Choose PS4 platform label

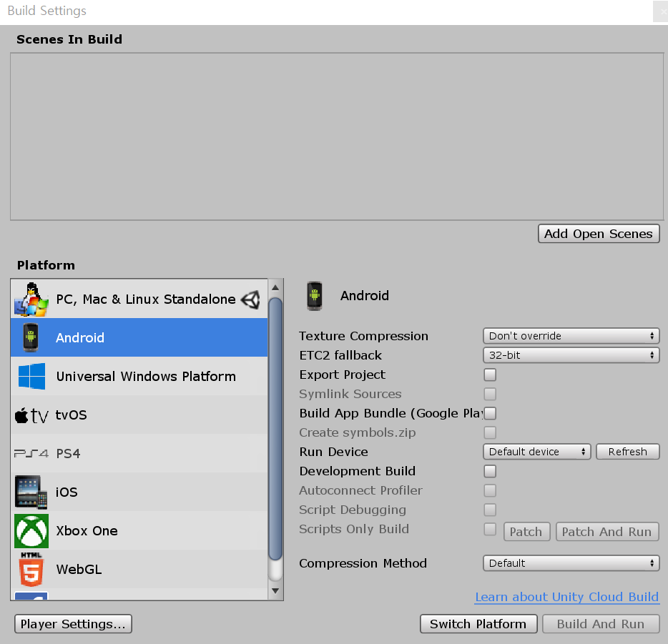68,454
